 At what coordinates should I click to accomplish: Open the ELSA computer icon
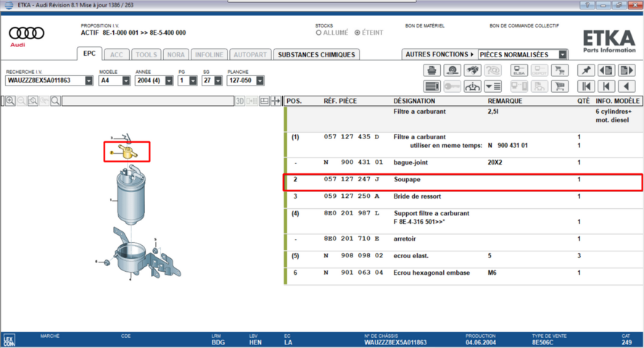point(519,70)
